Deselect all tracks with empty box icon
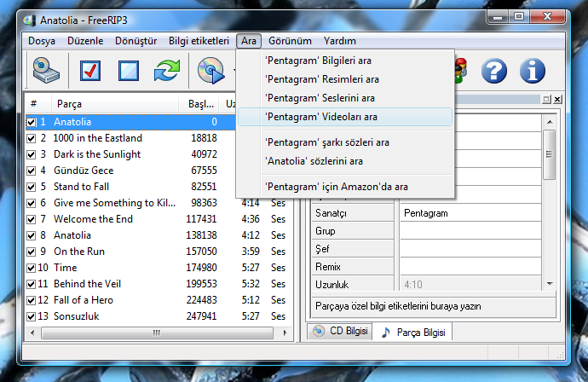Screen dimensions: 588x382 coord(129,71)
